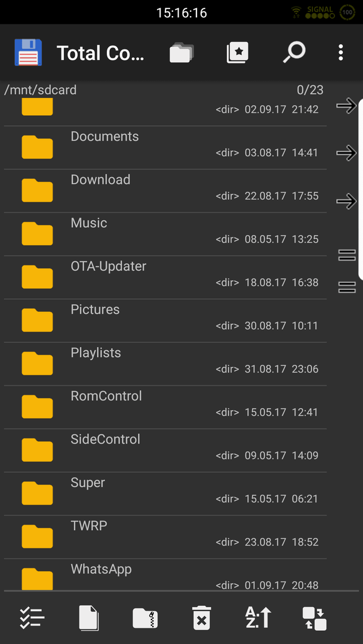Screen dimensions: 363x644
Task: Tap the battery 100 circle indicator
Action: pos(348,13)
